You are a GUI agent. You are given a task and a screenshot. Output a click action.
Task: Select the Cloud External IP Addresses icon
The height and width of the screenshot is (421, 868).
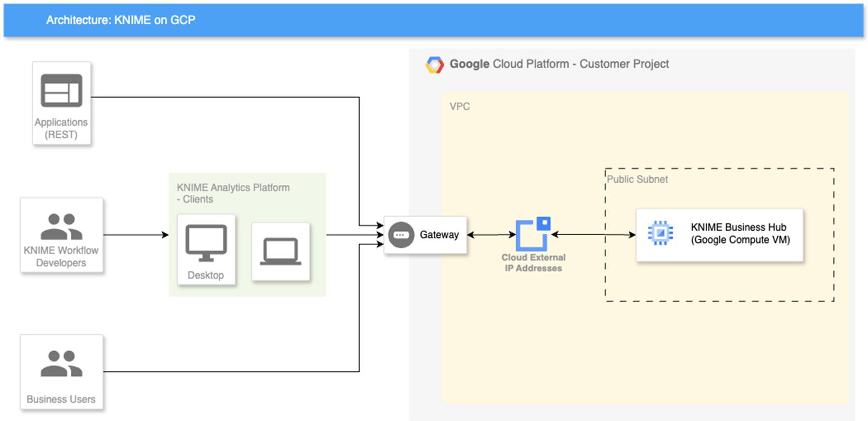pos(533,234)
